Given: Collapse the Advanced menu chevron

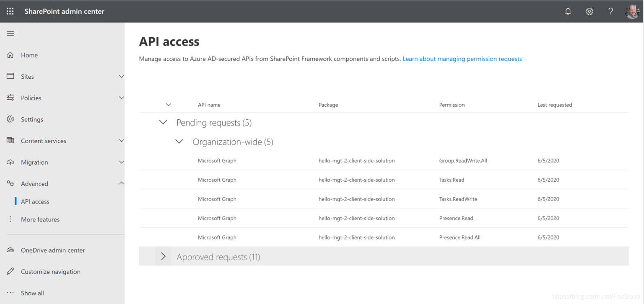Looking at the screenshot, I should [122, 183].
